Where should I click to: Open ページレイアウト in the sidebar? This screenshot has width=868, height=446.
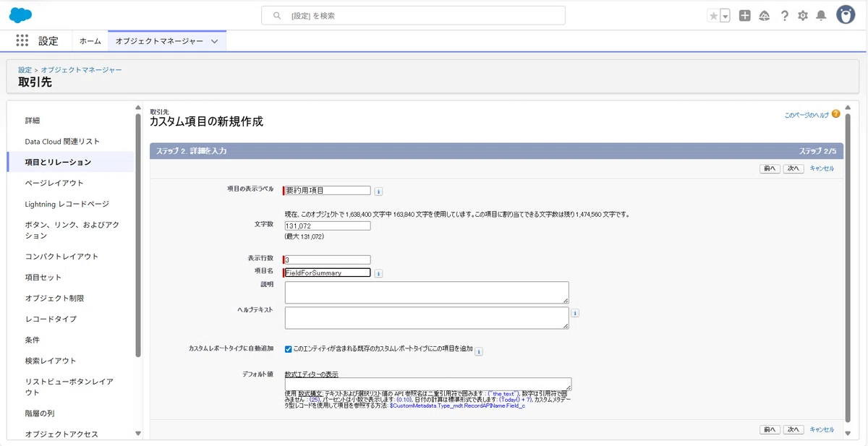(54, 184)
